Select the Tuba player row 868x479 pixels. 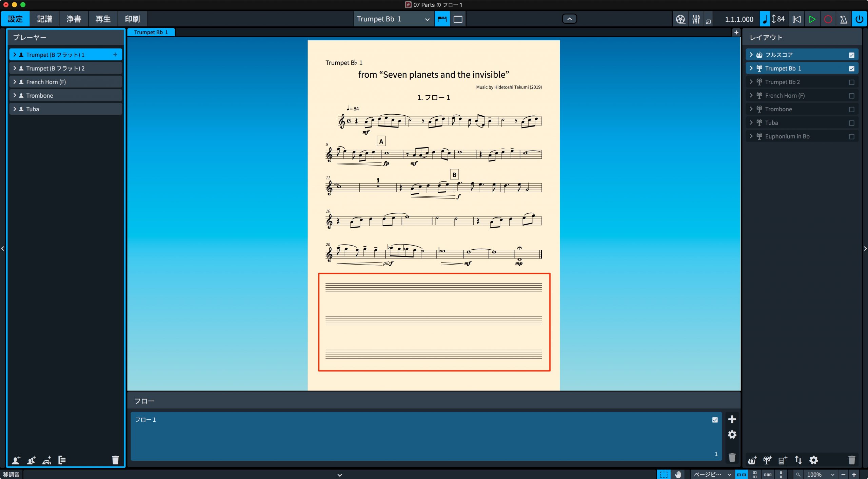pos(66,109)
